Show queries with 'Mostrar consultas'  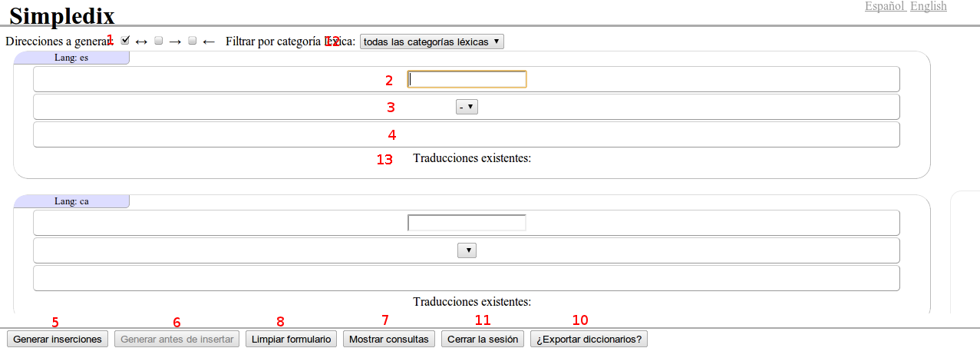click(388, 339)
